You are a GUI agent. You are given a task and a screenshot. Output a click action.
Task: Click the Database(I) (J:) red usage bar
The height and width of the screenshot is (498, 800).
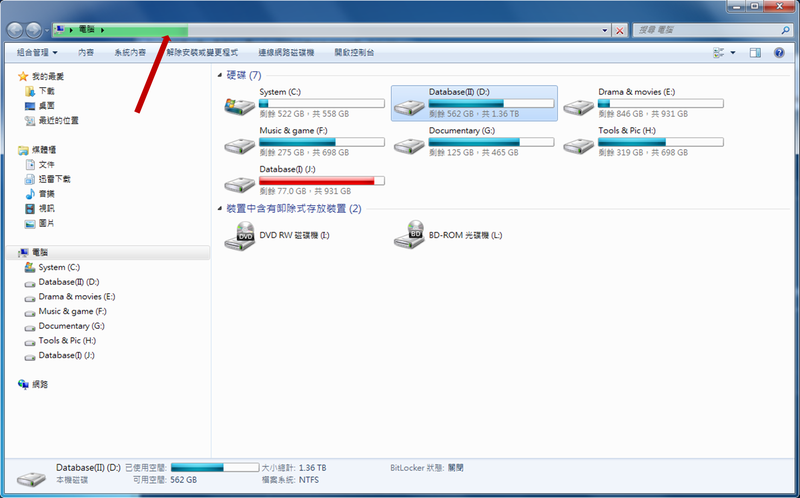coord(321,181)
